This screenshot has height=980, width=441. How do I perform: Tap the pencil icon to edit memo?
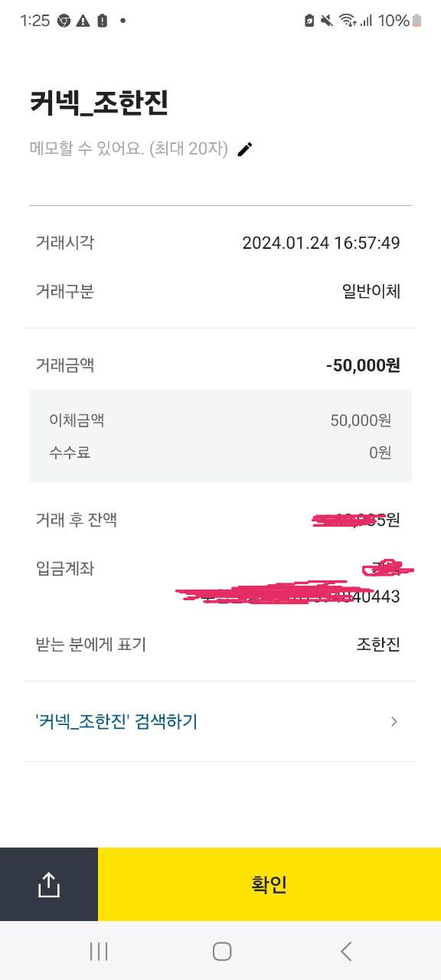coord(245,149)
